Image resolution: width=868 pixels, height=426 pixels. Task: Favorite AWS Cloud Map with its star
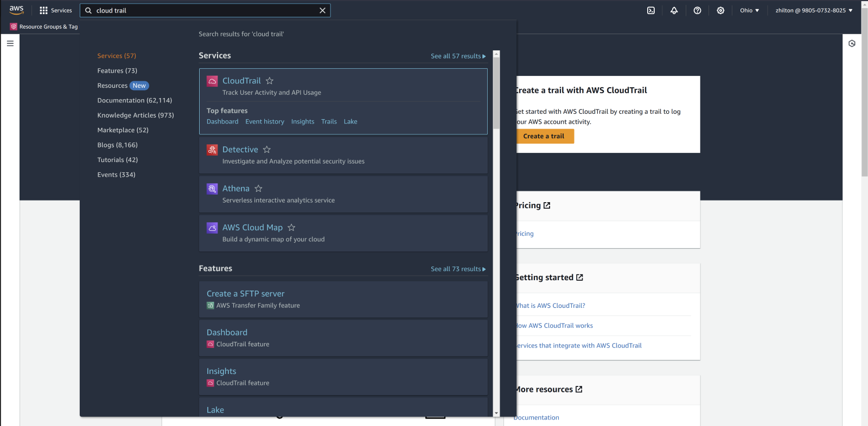(x=291, y=228)
